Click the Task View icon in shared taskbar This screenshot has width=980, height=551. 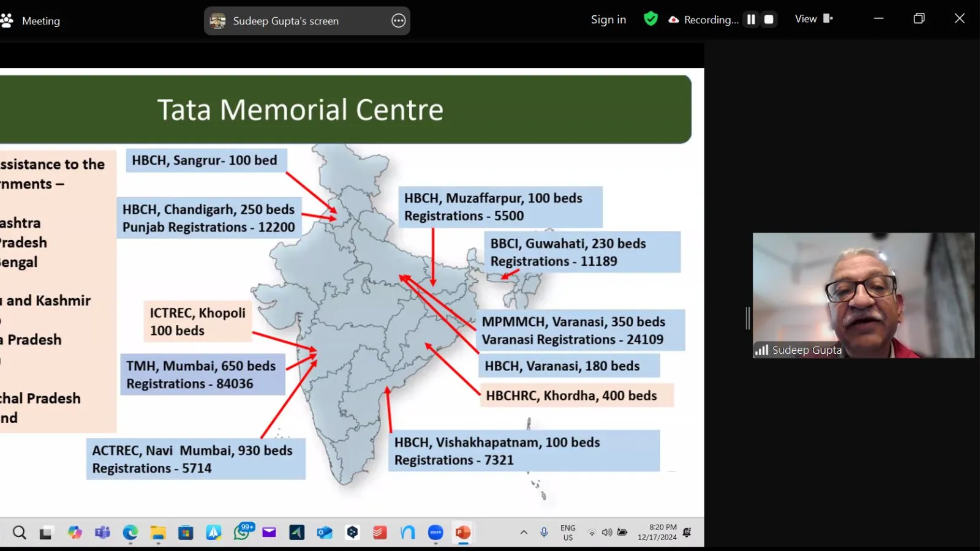click(x=46, y=533)
